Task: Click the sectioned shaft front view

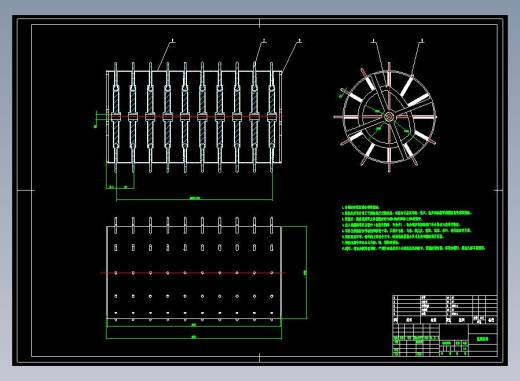Action: [x=194, y=117]
